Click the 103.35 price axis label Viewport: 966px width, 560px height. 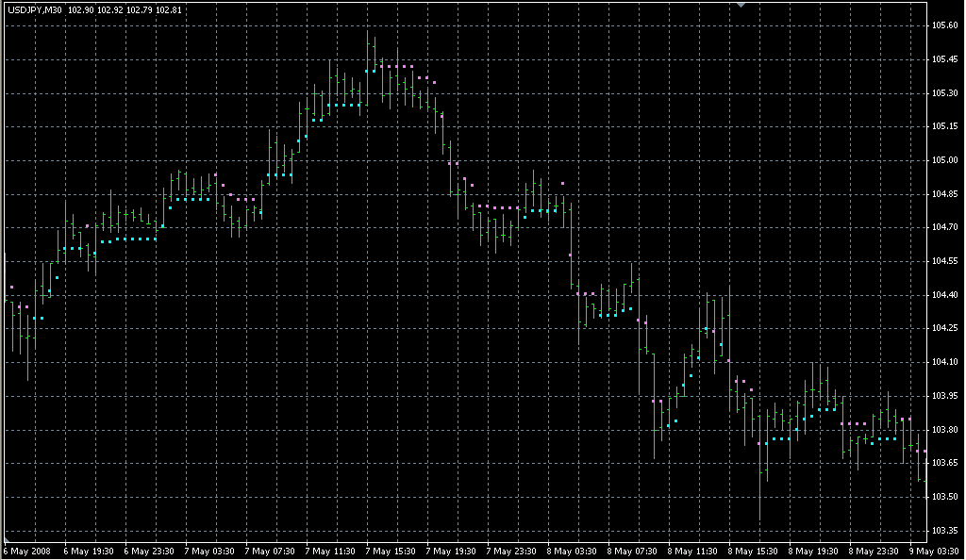coord(945,530)
